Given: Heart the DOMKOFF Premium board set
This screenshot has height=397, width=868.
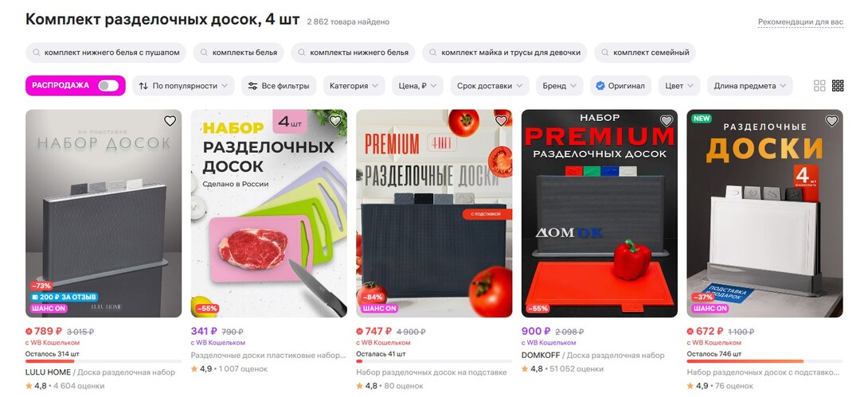Looking at the screenshot, I should [666, 121].
